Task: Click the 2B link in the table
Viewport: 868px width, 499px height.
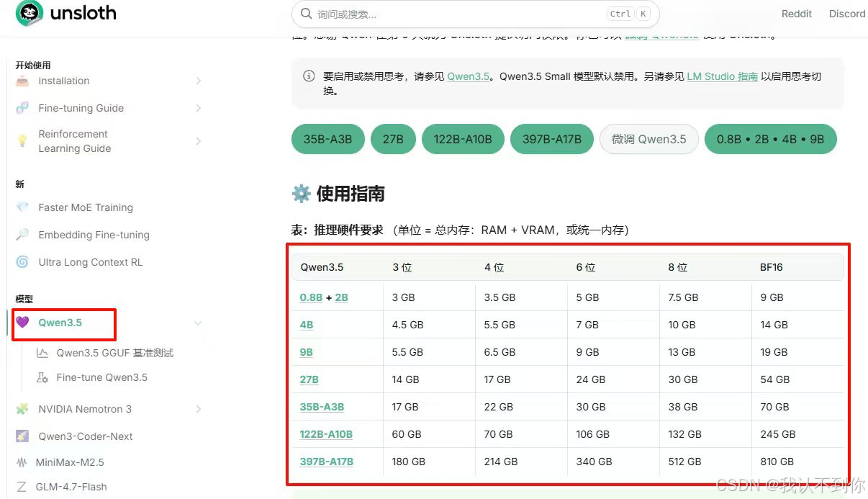Action: (342, 297)
